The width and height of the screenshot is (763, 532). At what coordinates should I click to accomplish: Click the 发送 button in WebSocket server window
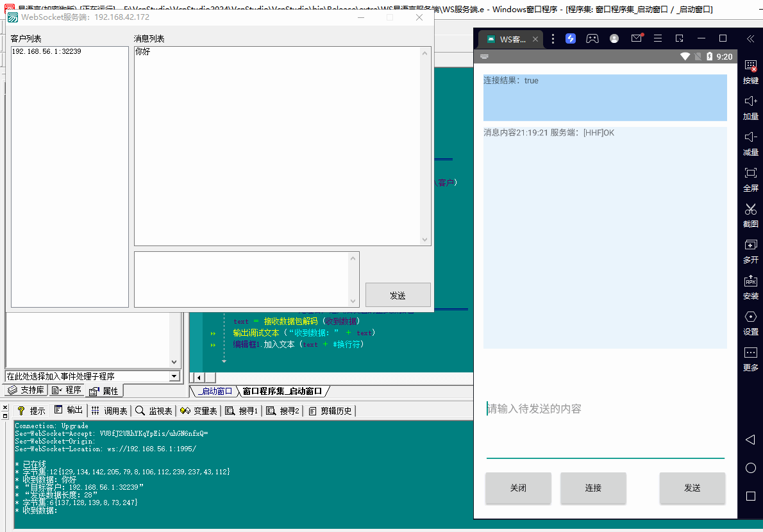(x=398, y=295)
